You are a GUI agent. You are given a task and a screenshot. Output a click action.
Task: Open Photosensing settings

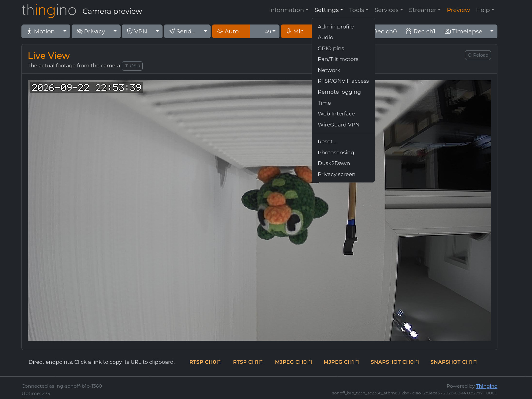click(x=343, y=152)
